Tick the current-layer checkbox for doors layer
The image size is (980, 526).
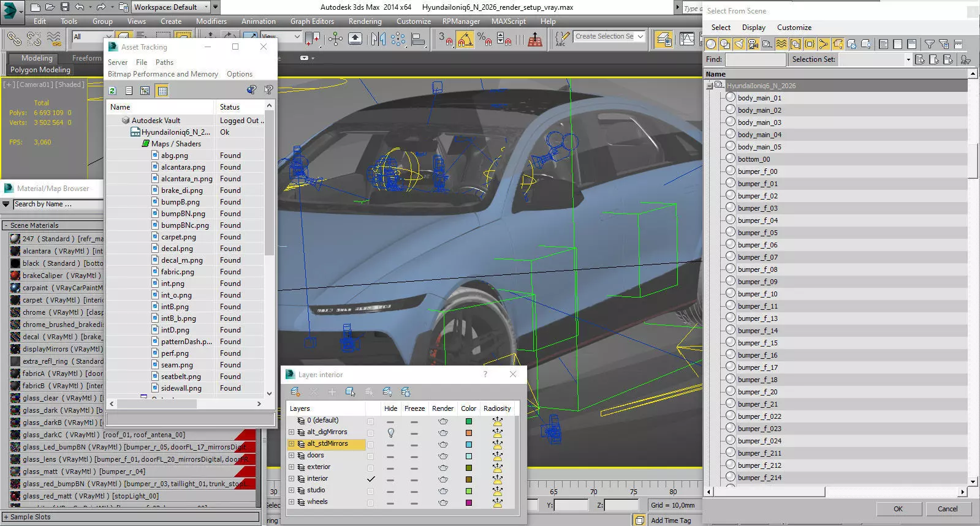point(370,456)
